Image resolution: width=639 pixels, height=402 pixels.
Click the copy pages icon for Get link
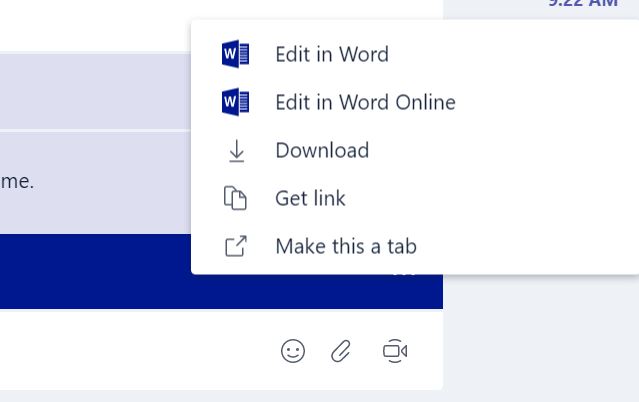point(235,198)
